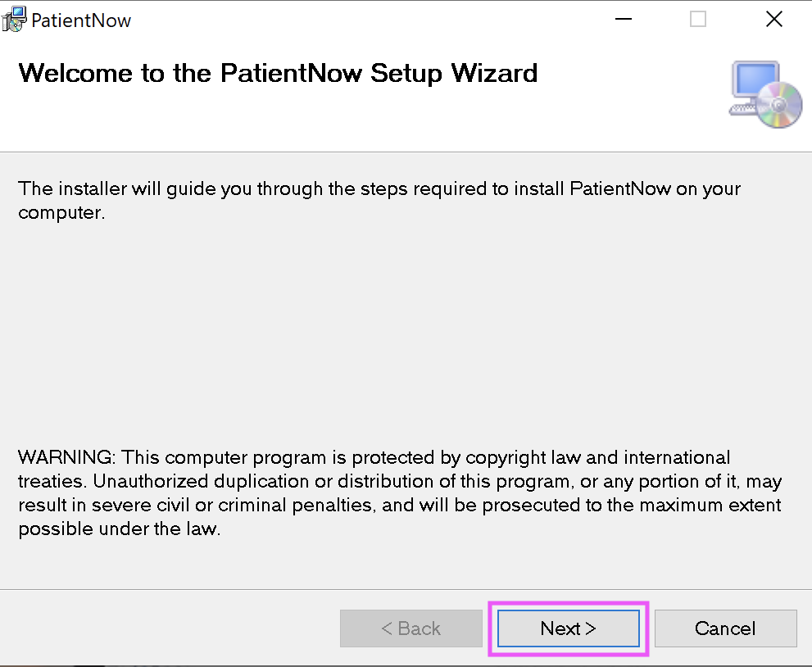Click the computer and CD setup graphic
This screenshot has width=812, height=667.
coord(764,92)
